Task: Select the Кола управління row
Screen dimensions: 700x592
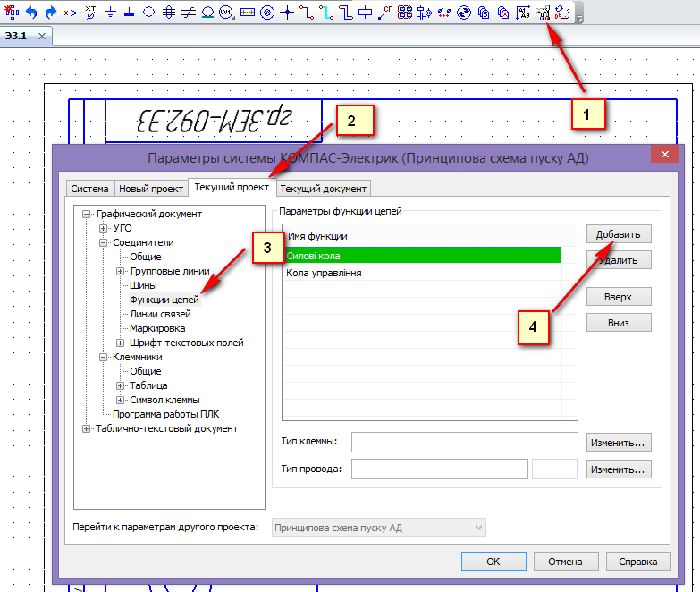Action: (423, 273)
